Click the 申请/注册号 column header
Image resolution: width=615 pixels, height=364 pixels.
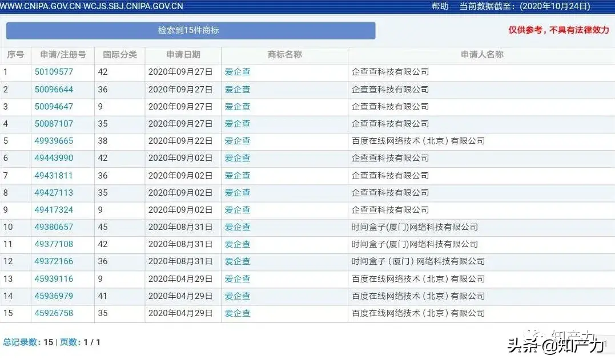63,55
